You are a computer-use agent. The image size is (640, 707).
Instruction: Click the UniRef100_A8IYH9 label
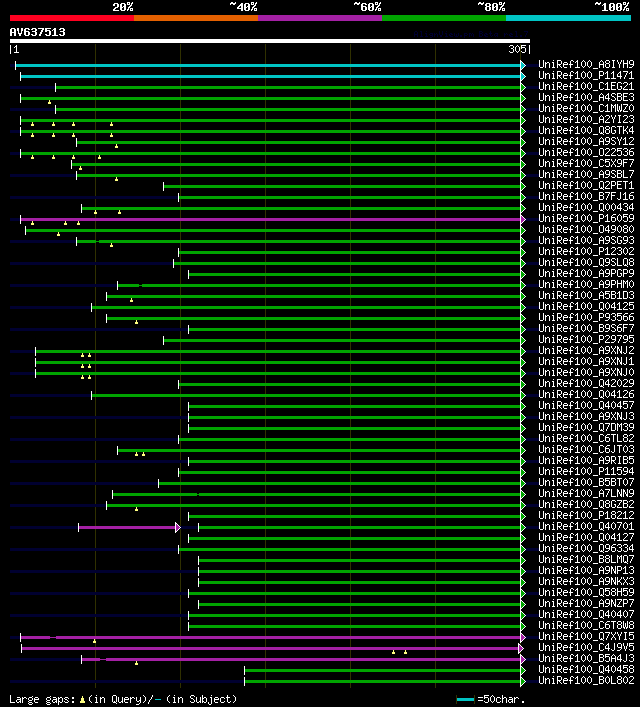(586, 64)
